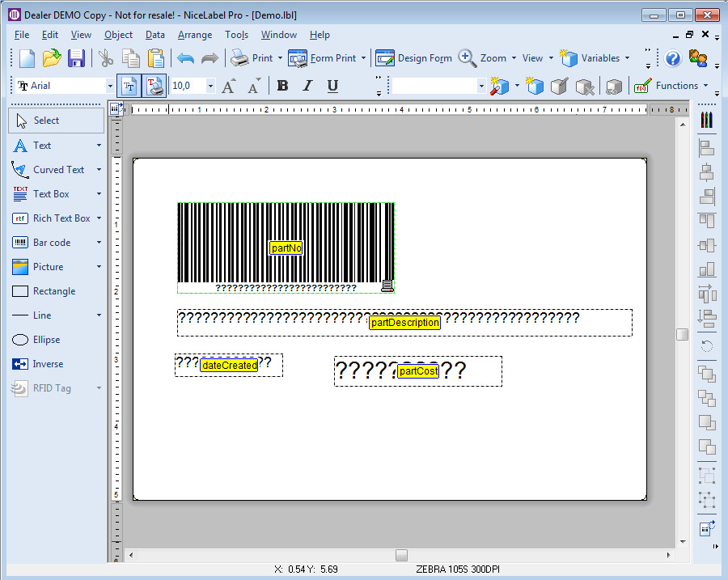
Task: Expand the Zoom dropdown arrow
Action: [514, 58]
